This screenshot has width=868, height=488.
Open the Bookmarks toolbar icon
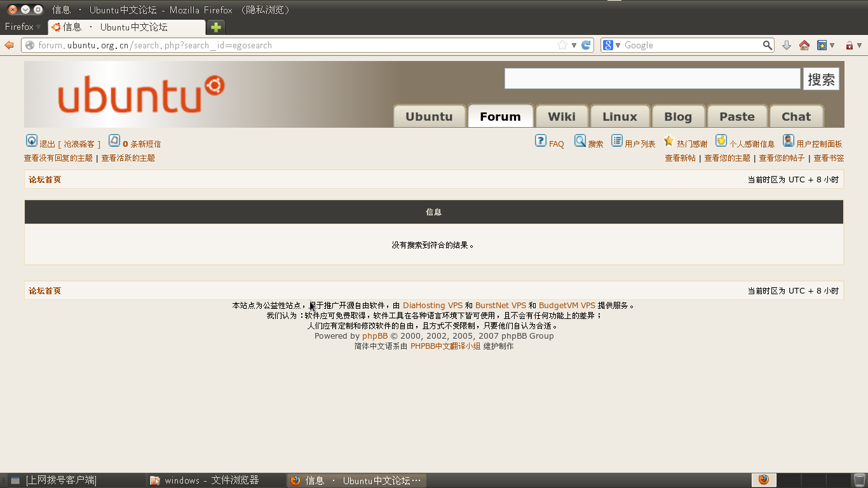822,45
